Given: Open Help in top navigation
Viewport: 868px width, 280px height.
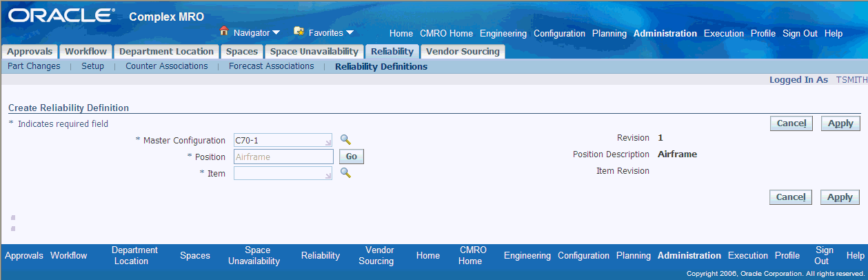Looking at the screenshot, I should (x=834, y=33).
